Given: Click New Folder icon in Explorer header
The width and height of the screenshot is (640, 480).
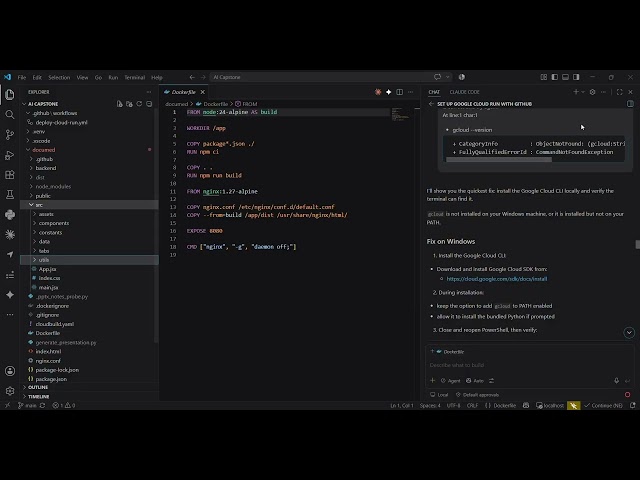Looking at the screenshot, I should coord(129,104).
